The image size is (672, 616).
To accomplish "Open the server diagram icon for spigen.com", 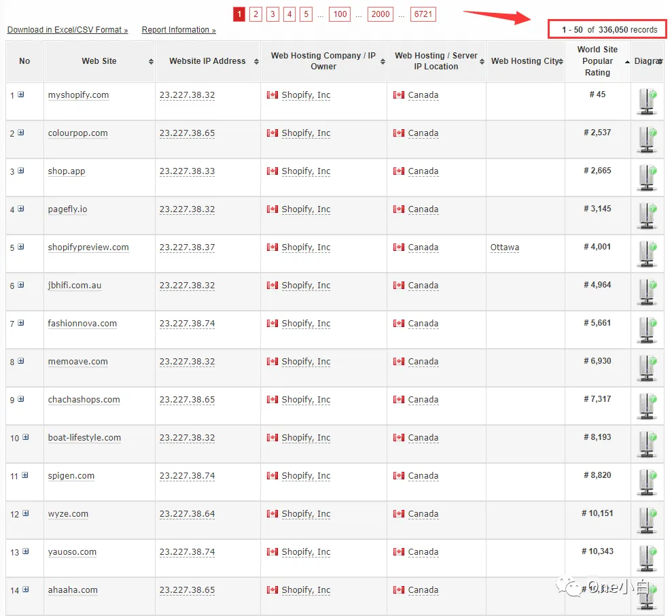I will [x=647, y=483].
